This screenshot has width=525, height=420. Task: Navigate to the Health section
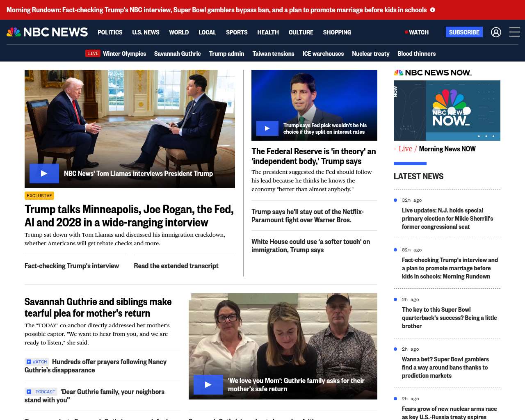(268, 32)
